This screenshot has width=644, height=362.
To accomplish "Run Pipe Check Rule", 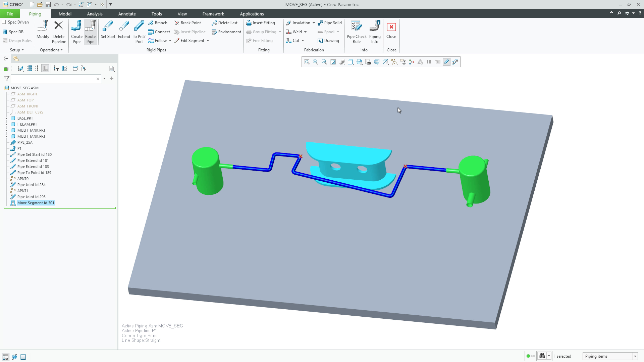I will pos(356,32).
